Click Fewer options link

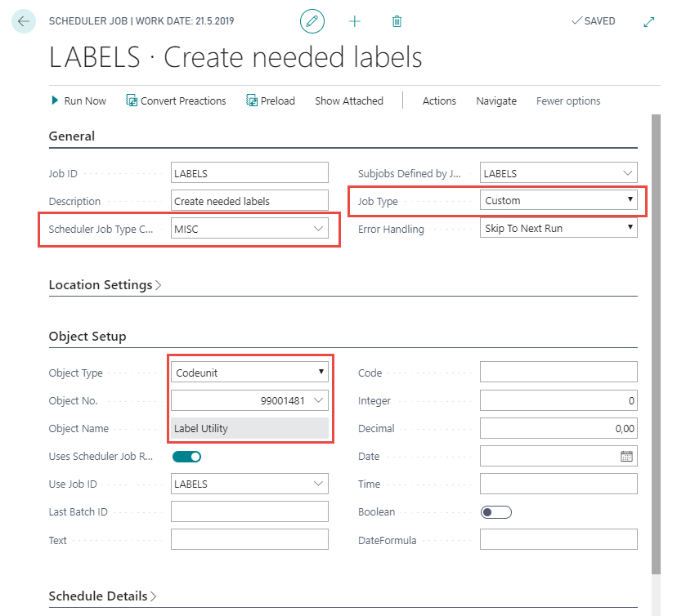point(568,100)
